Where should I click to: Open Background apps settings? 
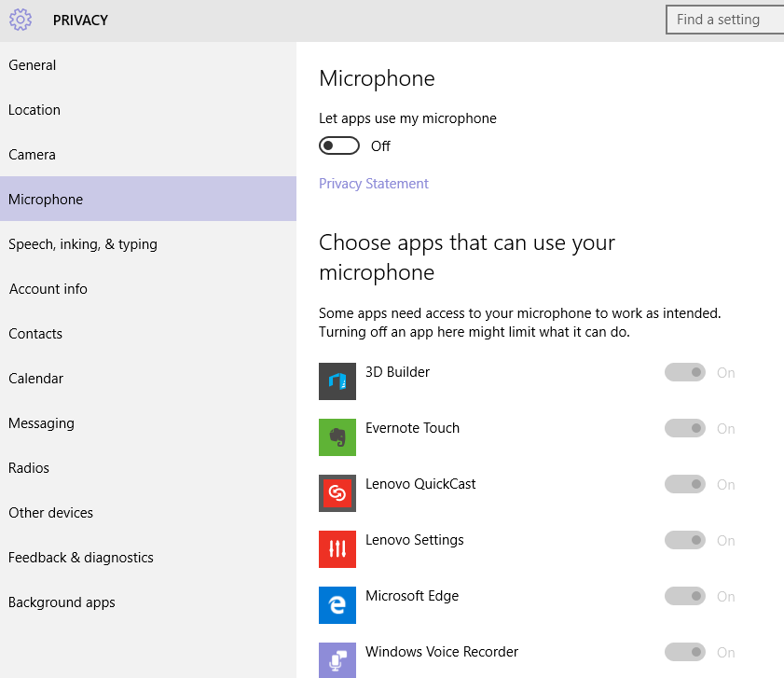coord(148,602)
